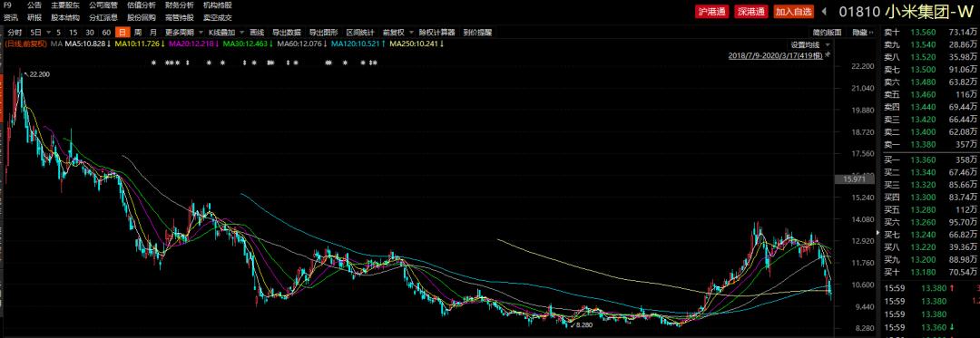Click the 卖五 ask price 13.460
This screenshot has width=980, height=338.
click(923, 94)
